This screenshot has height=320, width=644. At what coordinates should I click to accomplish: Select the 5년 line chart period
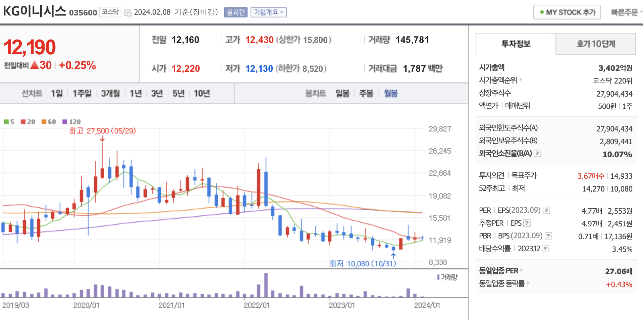point(178,93)
